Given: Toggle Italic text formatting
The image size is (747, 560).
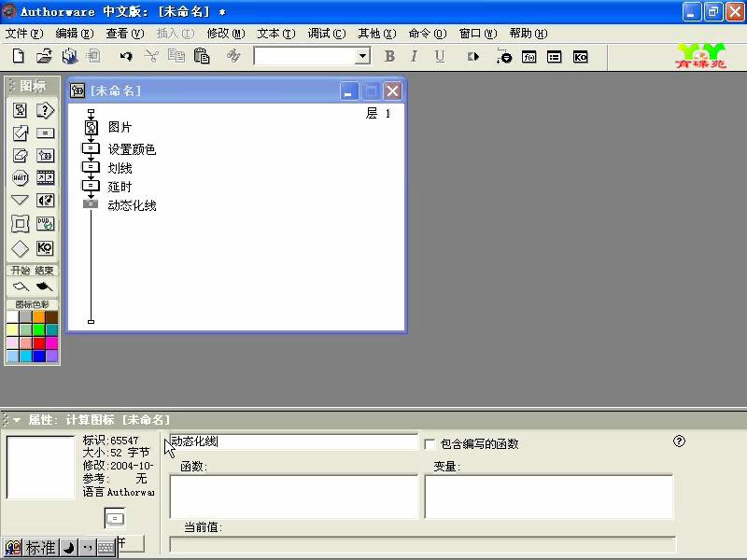Looking at the screenshot, I should pos(414,56).
